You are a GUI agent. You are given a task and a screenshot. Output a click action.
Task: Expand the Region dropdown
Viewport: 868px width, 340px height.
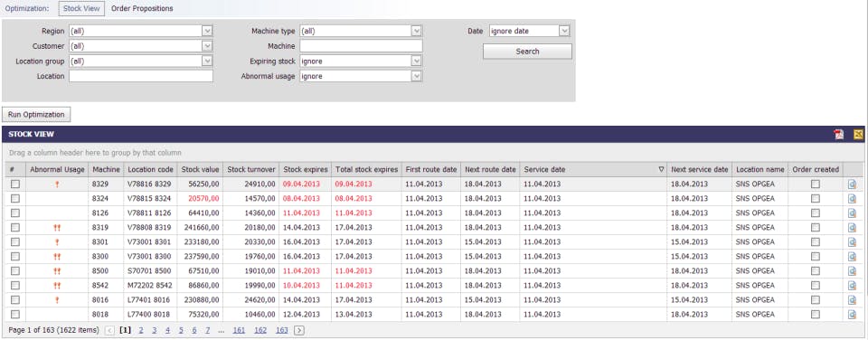[x=207, y=31]
